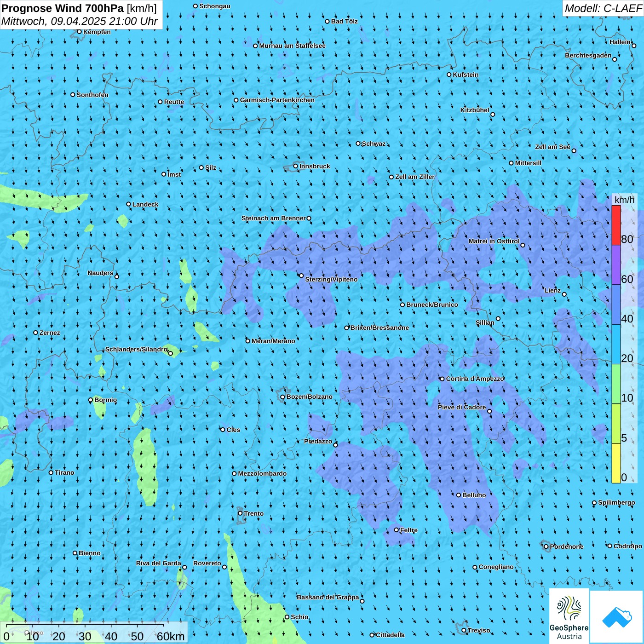Viewport: 644px width, 644px height.
Task: Click the Mittersill label
Action: point(528,163)
